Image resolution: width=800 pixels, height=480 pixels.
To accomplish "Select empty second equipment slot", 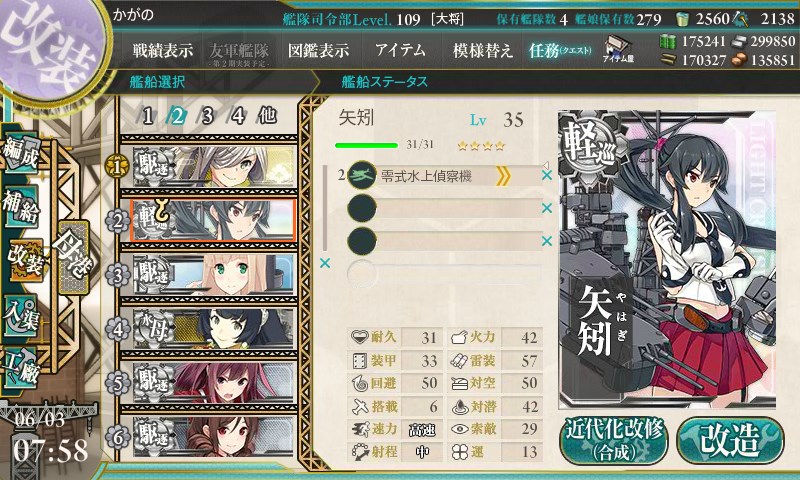I will 444,208.
